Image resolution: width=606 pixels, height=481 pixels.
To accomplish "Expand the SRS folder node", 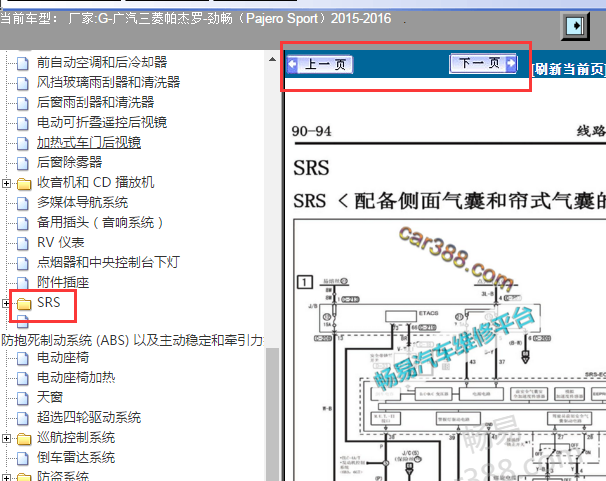I will pyautogui.click(x=6, y=303).
